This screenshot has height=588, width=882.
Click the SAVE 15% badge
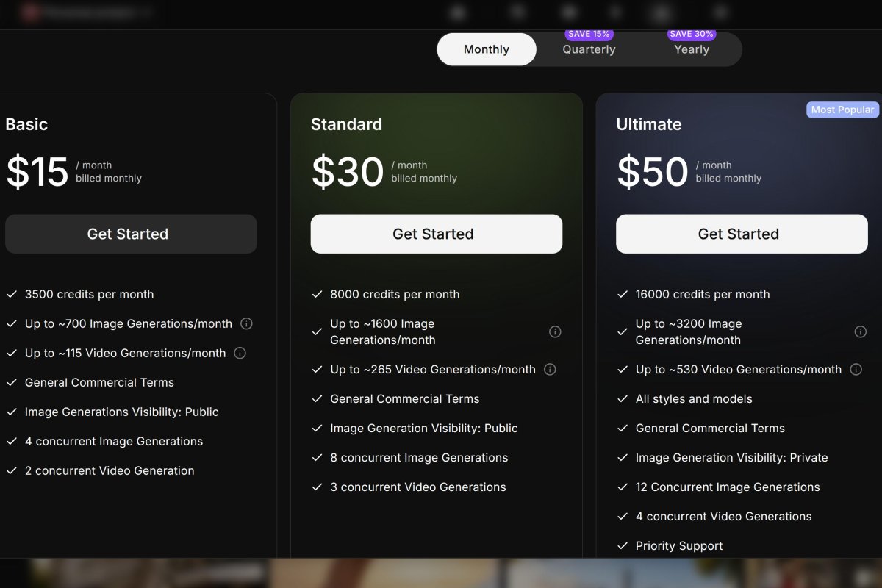pyautogui.click(x=589, y=34)
